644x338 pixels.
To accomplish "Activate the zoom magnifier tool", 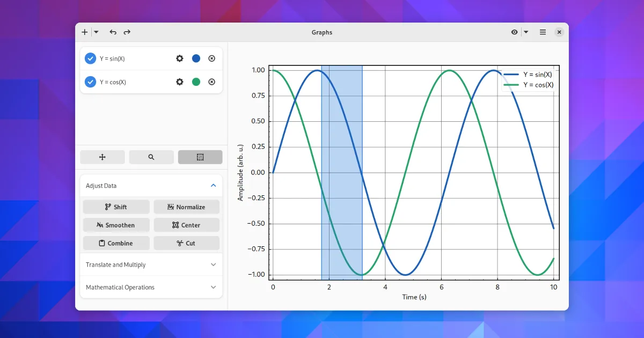I will (x=151, y=157).
